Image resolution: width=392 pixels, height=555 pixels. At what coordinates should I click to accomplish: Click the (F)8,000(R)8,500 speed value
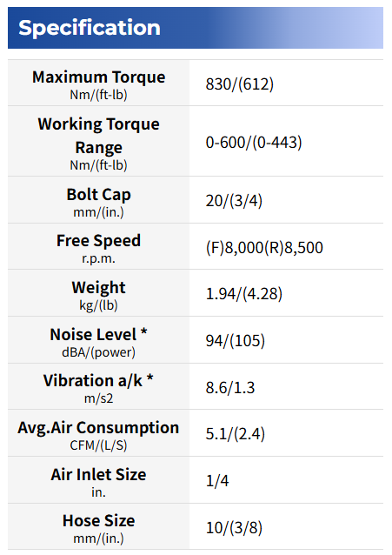264,247
